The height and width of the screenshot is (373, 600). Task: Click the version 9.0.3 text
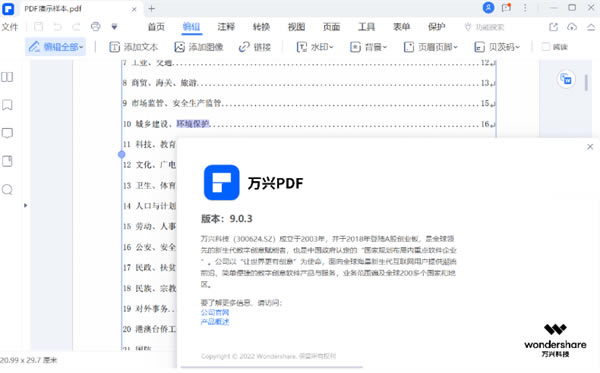click(227, 219)
